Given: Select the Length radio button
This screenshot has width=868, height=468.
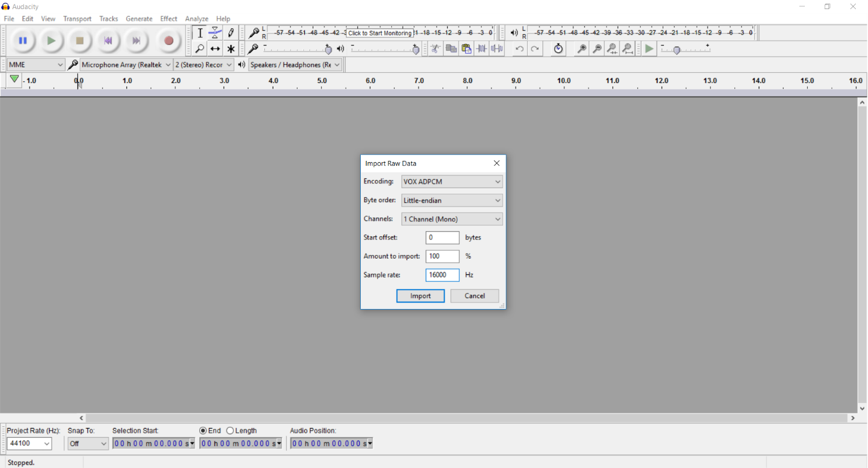Looking at the screenshot, I should [x=230, y=431].
